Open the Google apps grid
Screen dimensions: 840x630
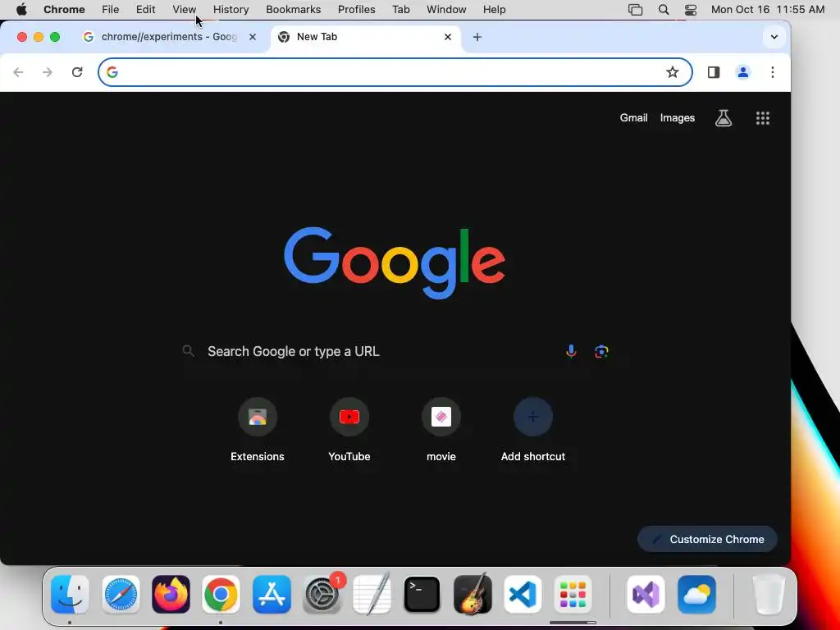(x=763, y=118)
